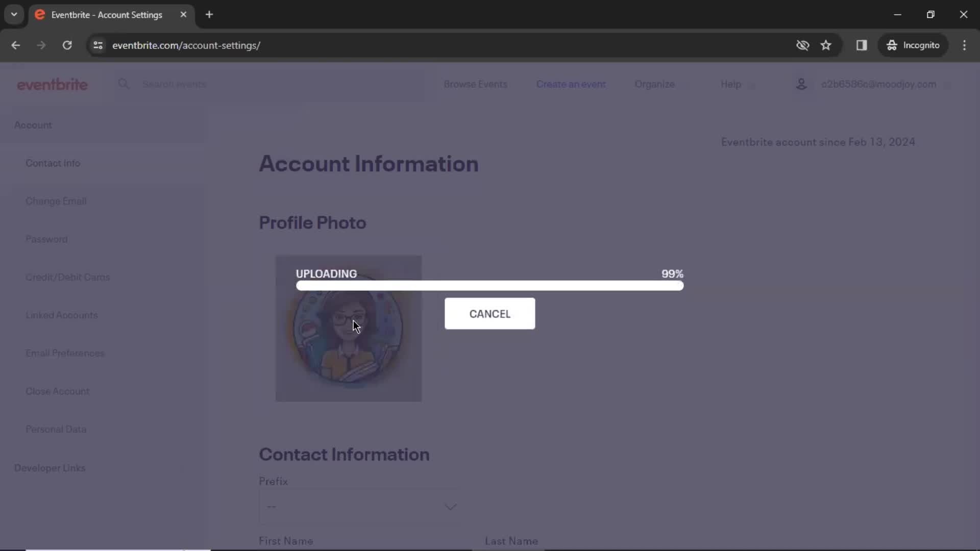
Task: Click the user profile avatar icon
Action: pyautogui.click(x=801, y=84)
